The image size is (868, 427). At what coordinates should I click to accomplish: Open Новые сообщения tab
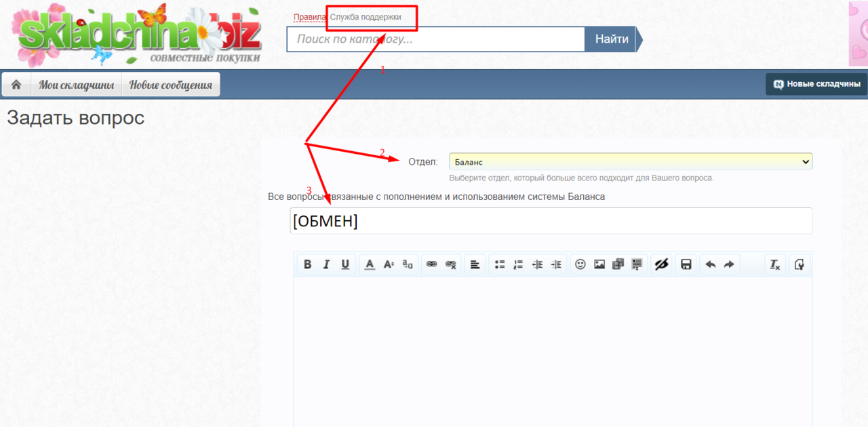click(170, 85)
